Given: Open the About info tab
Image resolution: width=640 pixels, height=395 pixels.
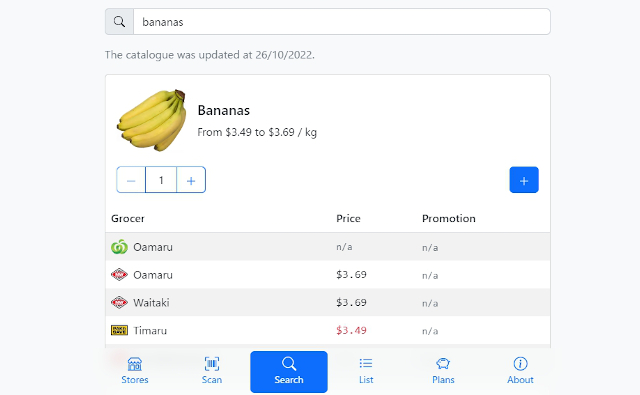Looking at the screenshot, I should coord(520,371).
